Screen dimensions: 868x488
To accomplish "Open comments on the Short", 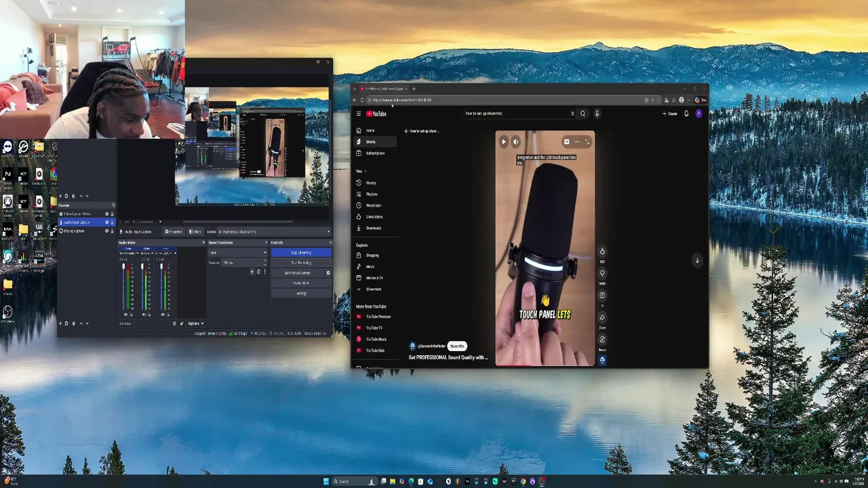I will 602,296.
